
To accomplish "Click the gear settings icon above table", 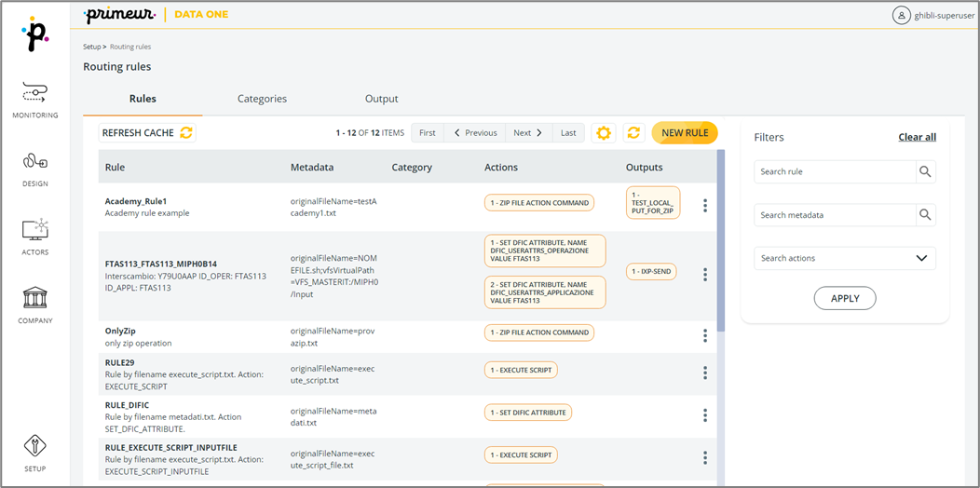I will pos(604,133).
